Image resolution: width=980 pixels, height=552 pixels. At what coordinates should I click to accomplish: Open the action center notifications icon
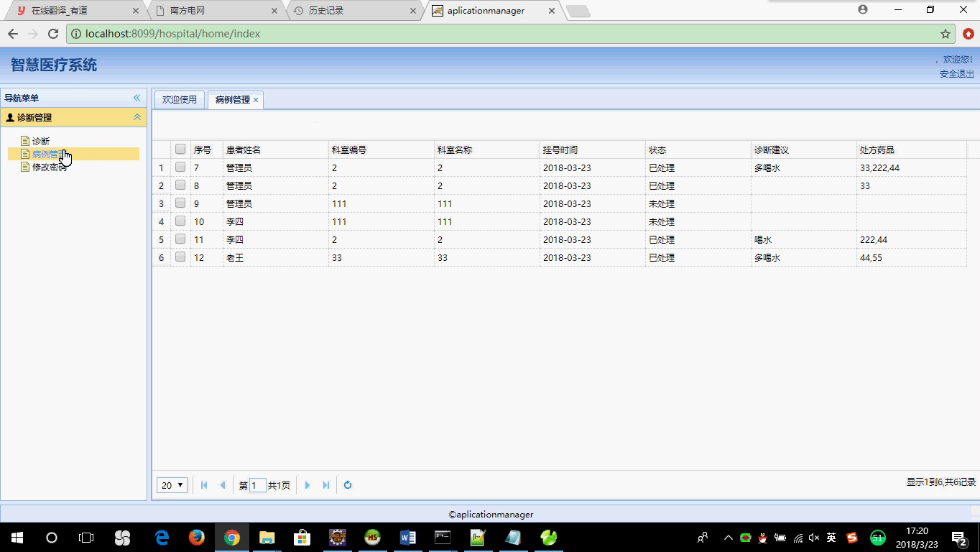pyautogui.click(x=959, y=538)
